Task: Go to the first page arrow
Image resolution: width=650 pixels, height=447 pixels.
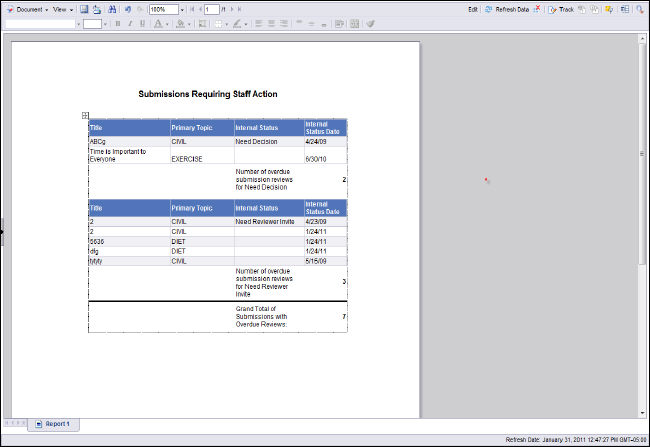Action: pyautogui.click(x=190, y=8)
